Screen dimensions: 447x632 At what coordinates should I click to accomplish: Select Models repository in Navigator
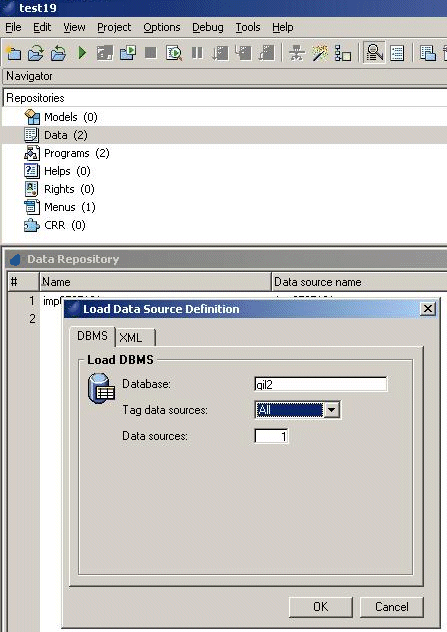click(71, 117)
